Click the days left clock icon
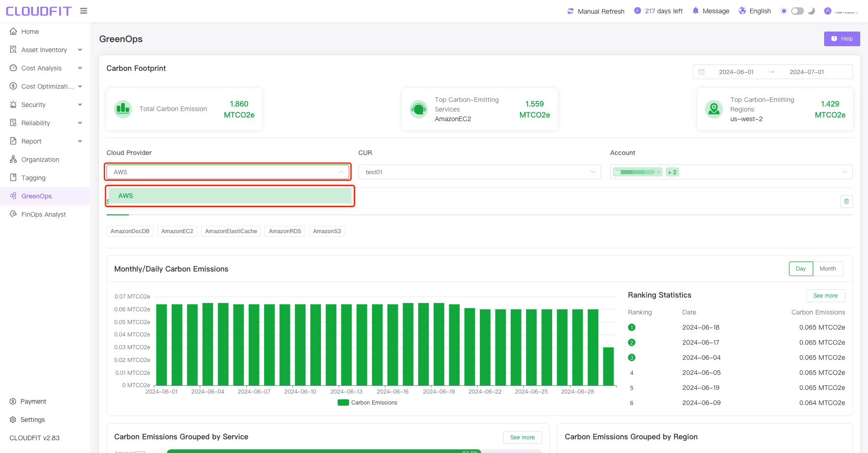The image size is (868, 453). coord(638,11)
